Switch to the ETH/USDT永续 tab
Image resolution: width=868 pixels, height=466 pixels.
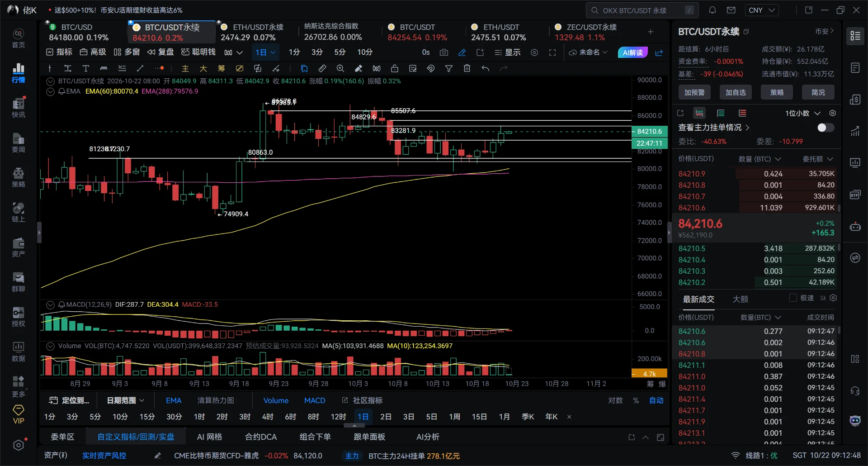[x=252, y=32]
